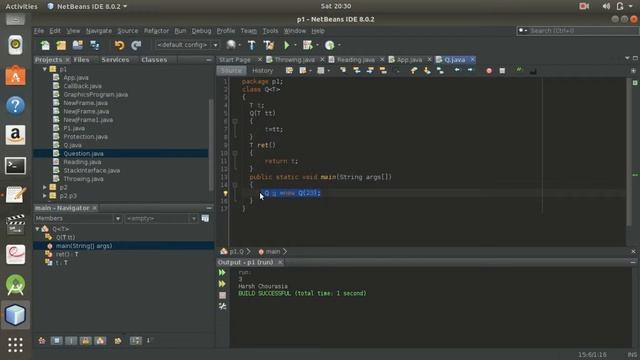This screenshot has height=360, width=640.
Task: Open Amazon from the Ubuntu dock
Action: point(16,135)
